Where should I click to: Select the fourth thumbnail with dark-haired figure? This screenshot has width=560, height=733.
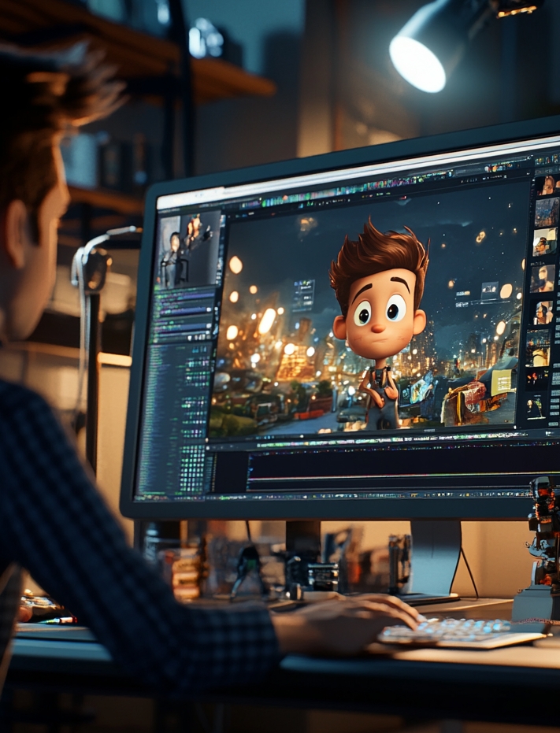coord(543,278)
